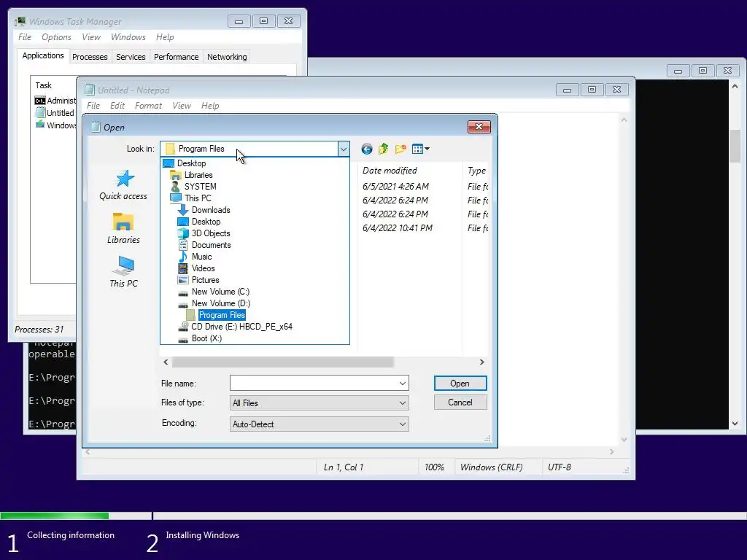Collapse the Look in dropdown arrow
The image size is (747, 560).
tap(344, 149)
